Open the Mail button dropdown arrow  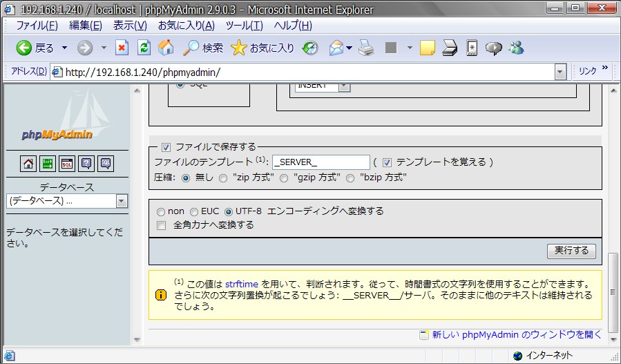click(x=350, y=48)
